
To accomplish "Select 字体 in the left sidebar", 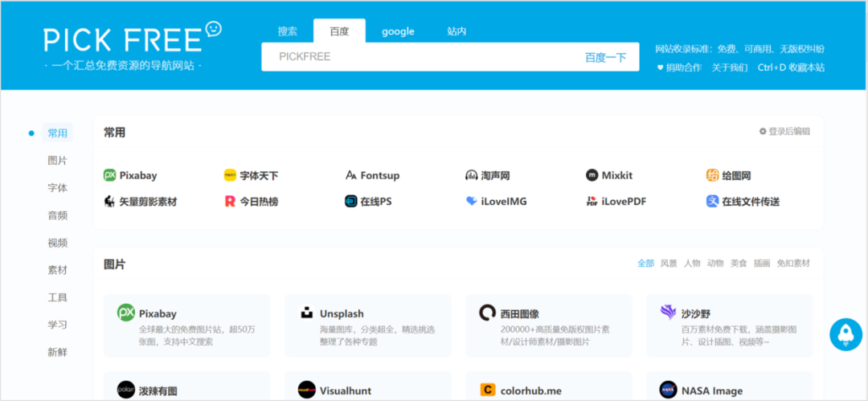I will [58, 188].
